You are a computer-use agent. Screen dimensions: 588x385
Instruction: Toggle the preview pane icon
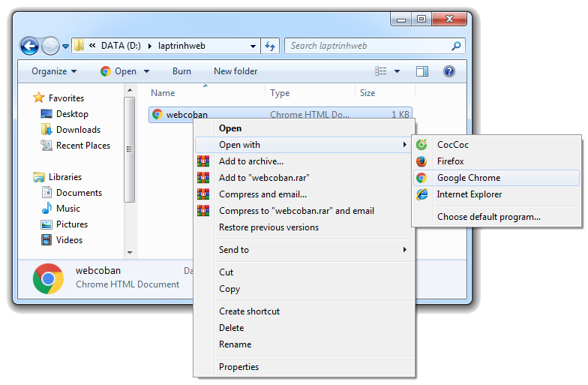point(422,71)
